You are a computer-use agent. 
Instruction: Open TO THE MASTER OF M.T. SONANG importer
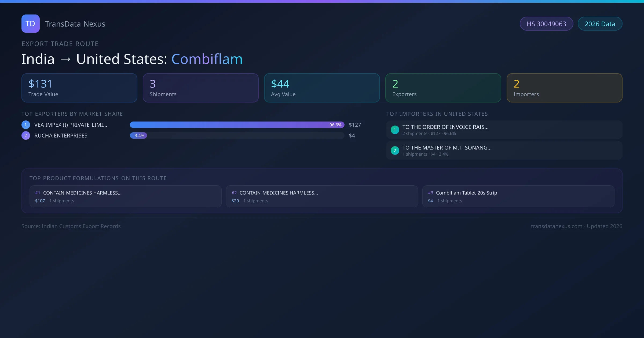tap(447, 148)
